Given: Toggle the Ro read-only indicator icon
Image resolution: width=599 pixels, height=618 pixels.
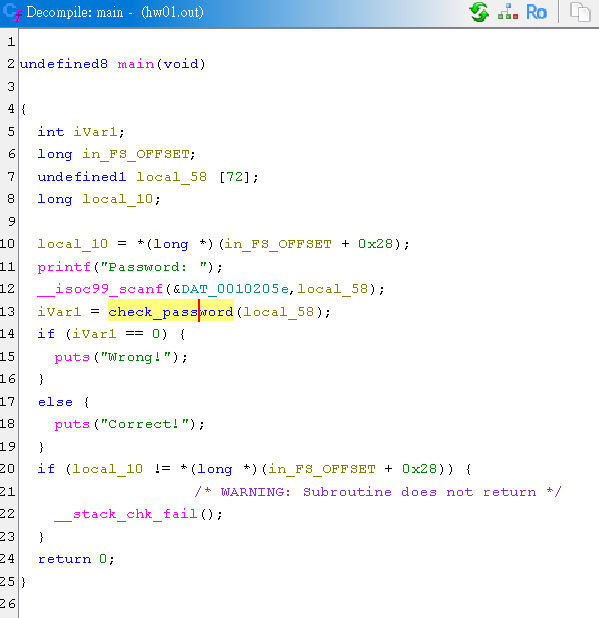Looking at the screenshot, I should [536, 12].
